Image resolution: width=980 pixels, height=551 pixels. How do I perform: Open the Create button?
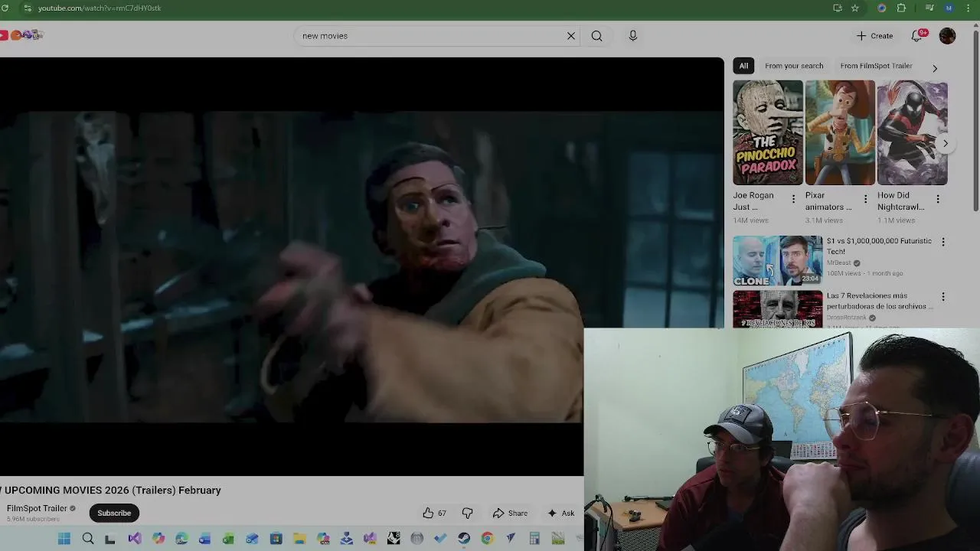click(874, 36)
